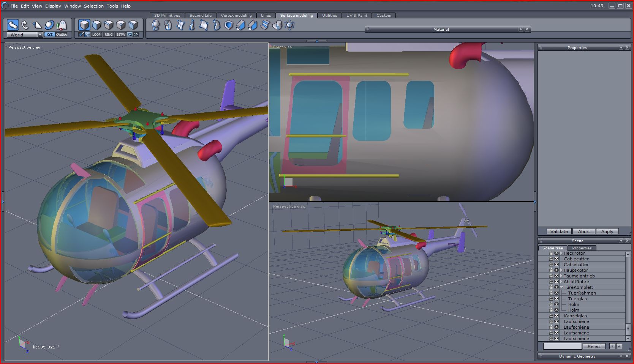Screen dimensions: 634x364
Task: Click the Apply button
Action: coord(607,231)
